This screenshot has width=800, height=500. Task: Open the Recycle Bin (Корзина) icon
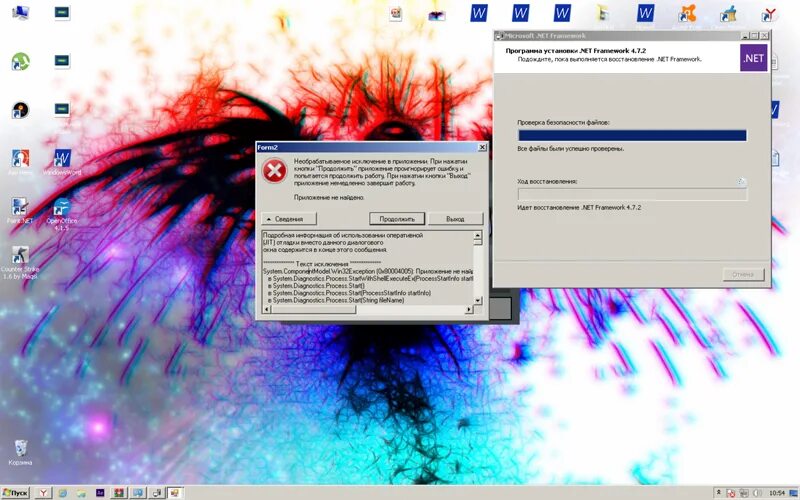click(20, 453)
